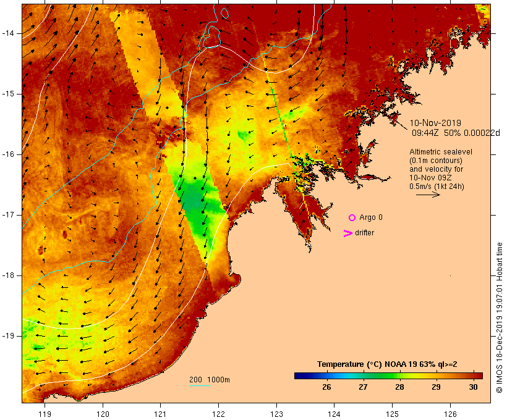507x420 pixels.
Task: Click the latitude label -14
Action: click(x=8, y=33)
